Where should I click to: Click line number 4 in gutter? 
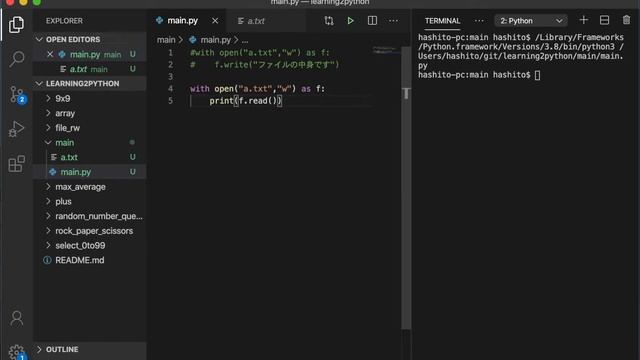(x=171, y=89)
